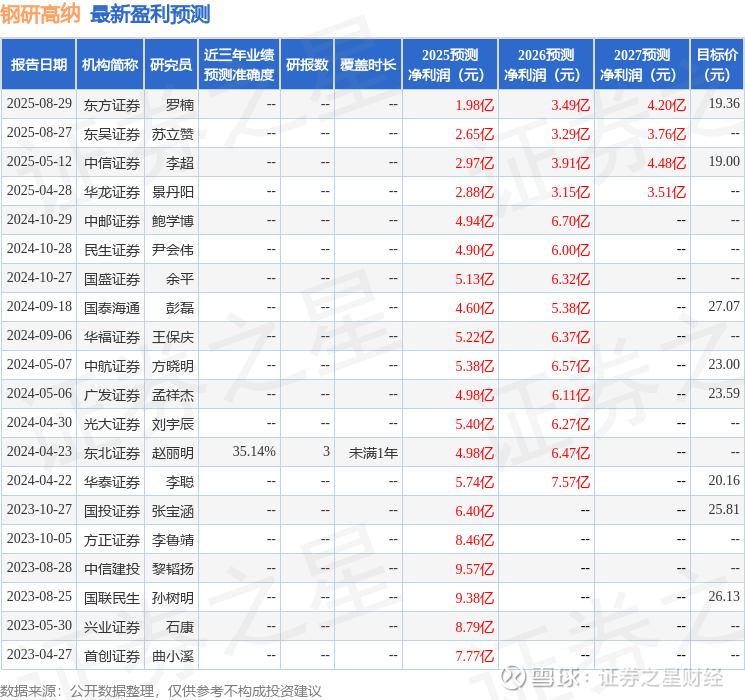Click target price 27.07
This screenshot has width=745, height=700.
(724, 307)
